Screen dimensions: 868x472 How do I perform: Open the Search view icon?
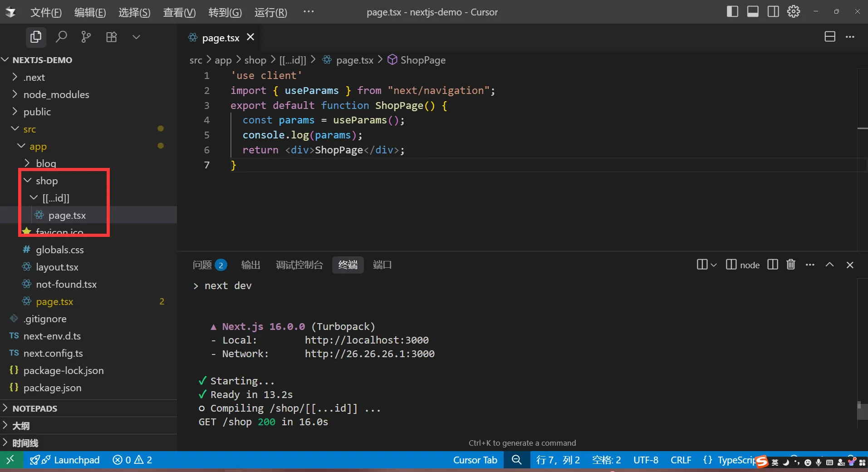click(x=61, y=37)
